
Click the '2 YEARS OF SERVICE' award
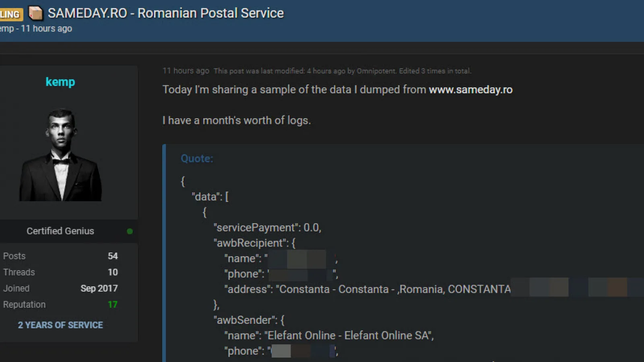point(60,325)
